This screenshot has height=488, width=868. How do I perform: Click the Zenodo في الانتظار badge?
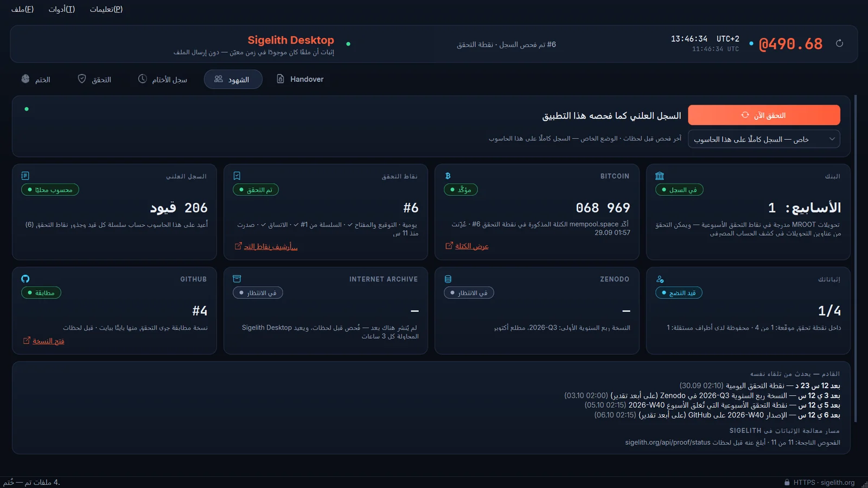click(469, 293)
